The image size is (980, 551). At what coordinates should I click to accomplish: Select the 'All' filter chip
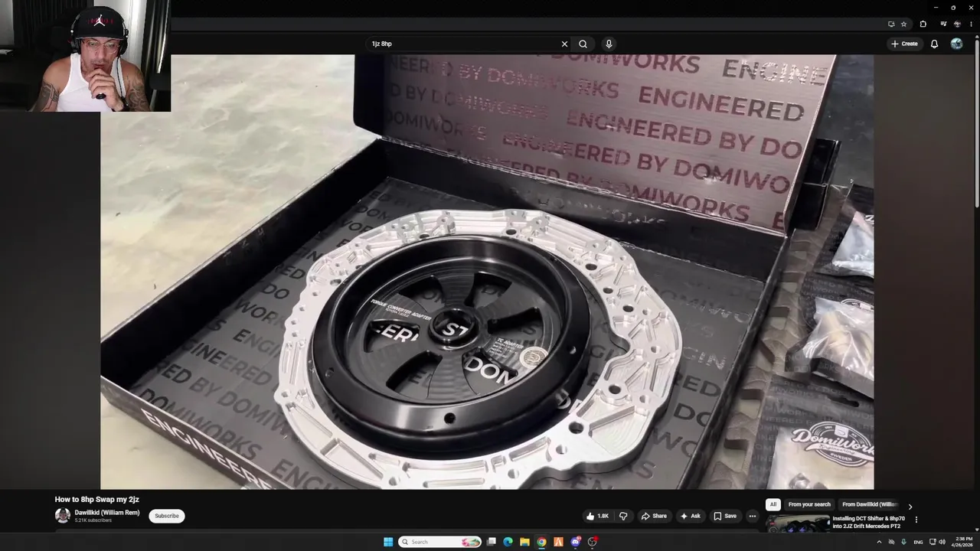[x=773, y=504]
